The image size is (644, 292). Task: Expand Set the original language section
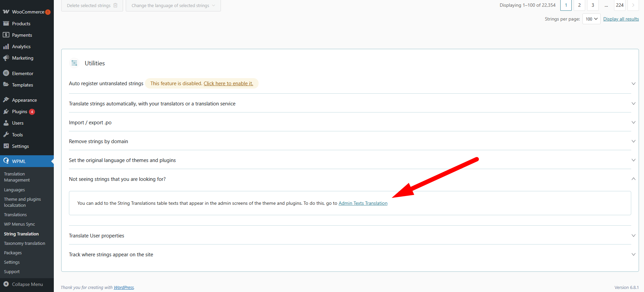(x=633, y=160)
